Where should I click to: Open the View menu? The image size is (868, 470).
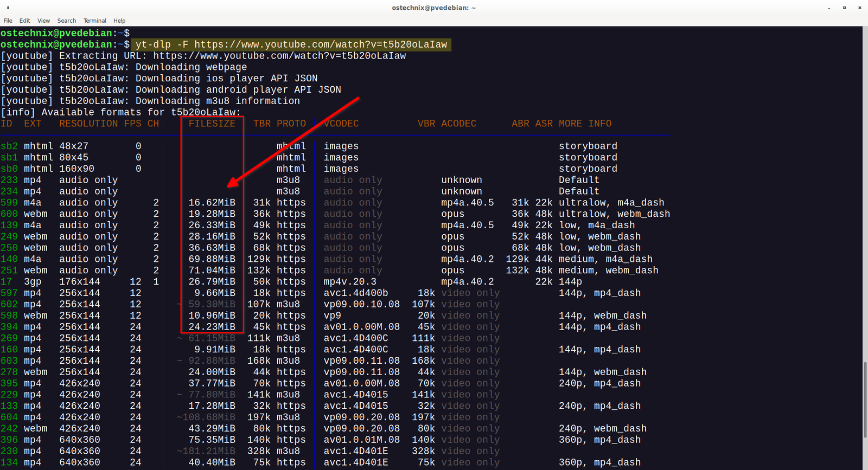[x=43, y=21]
